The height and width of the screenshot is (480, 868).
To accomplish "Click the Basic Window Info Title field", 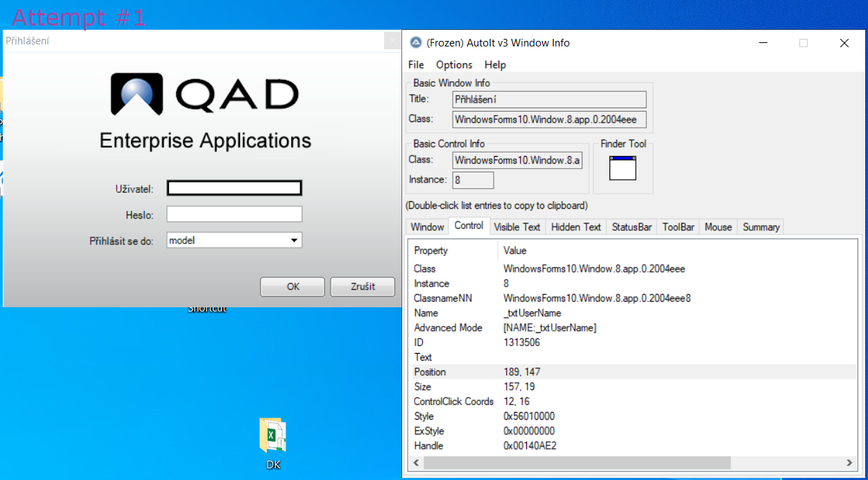I will coord(549,99).
